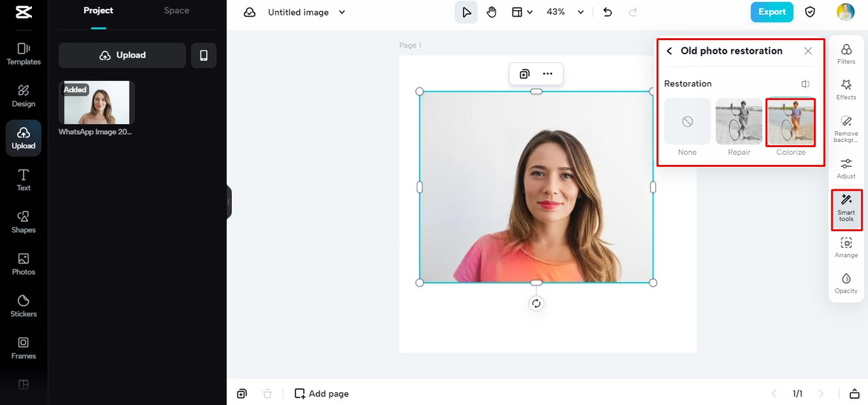Screen dimensions: 868x405
Task: Switch to the Space tab
Action: tap(176, 11)
